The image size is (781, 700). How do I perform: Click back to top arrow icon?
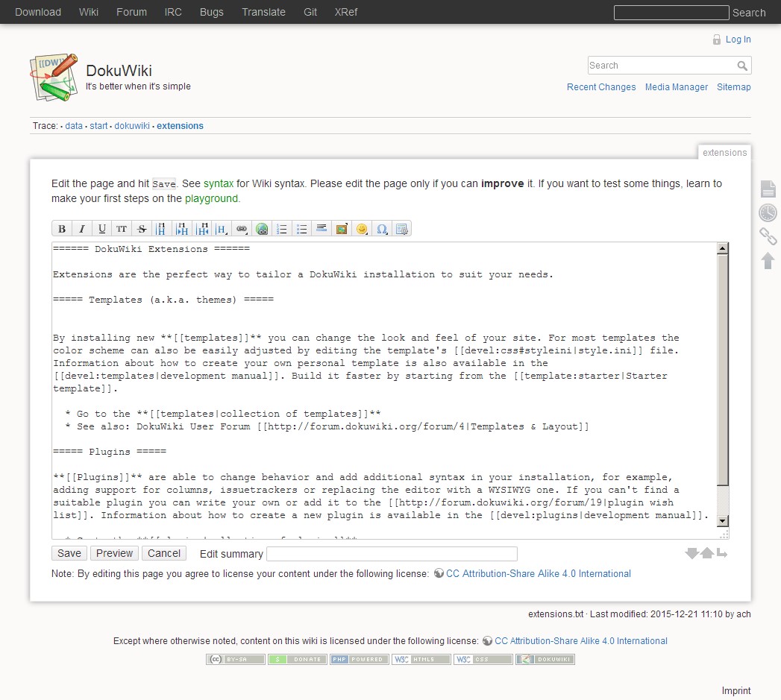coord(768,260)
